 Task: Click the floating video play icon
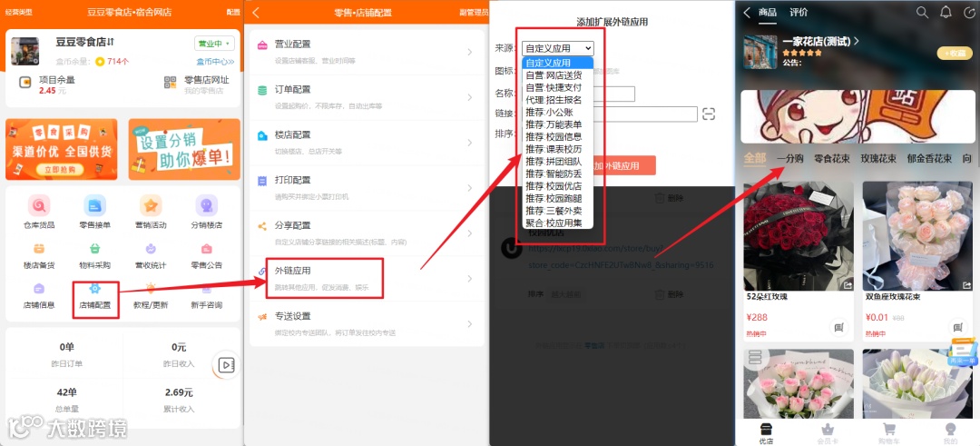coord(226,366)
